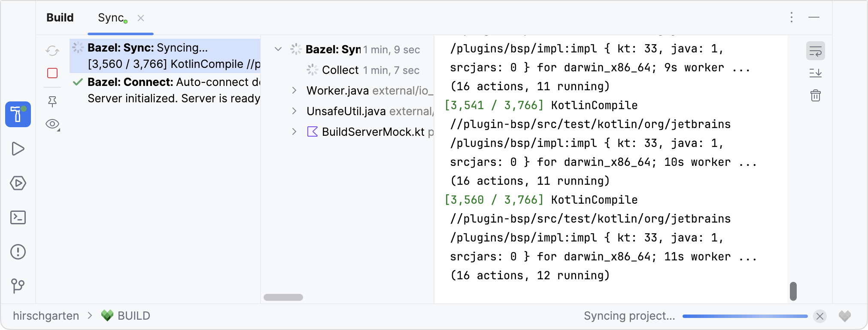Cancel the Syncing project progress
The height and width of the screenshot is (330, 868).
pos(820,316)
